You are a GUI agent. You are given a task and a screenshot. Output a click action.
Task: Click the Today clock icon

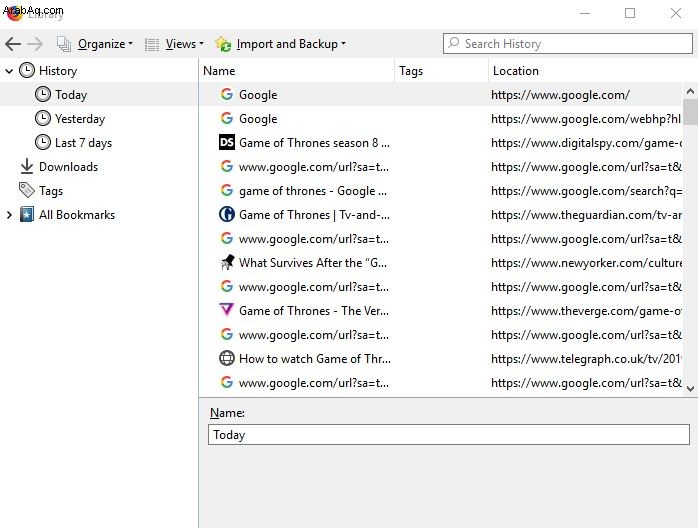pos(43,94)
